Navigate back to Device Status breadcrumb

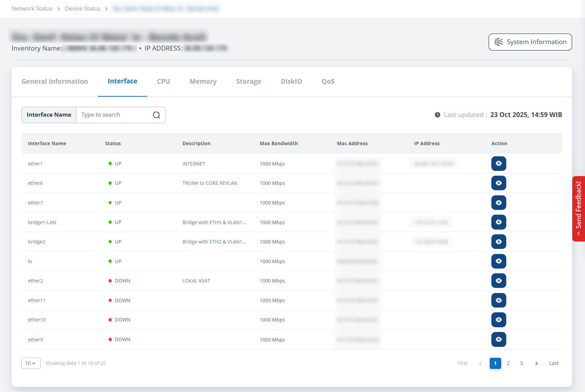pyautogui.click(x=82, y=8)
